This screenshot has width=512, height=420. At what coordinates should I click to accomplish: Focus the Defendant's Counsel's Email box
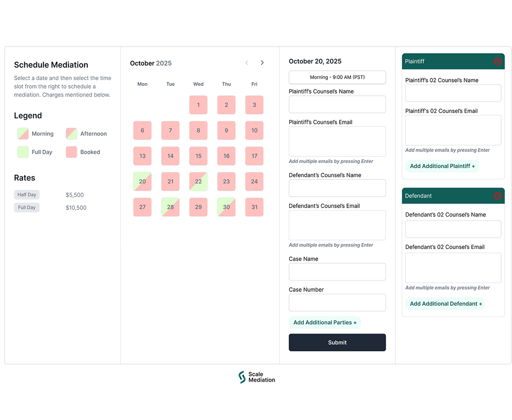point(337,225)
